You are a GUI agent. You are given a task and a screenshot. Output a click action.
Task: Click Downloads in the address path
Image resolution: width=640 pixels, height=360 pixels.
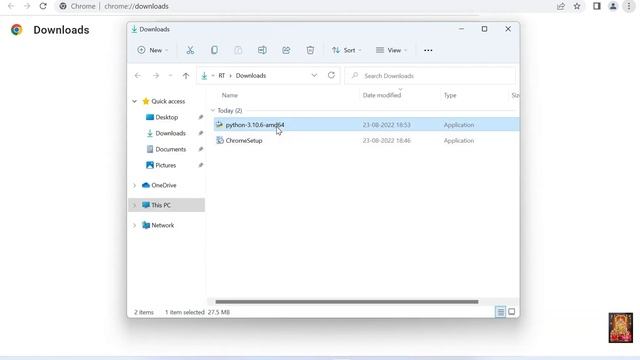coord(251,76)
